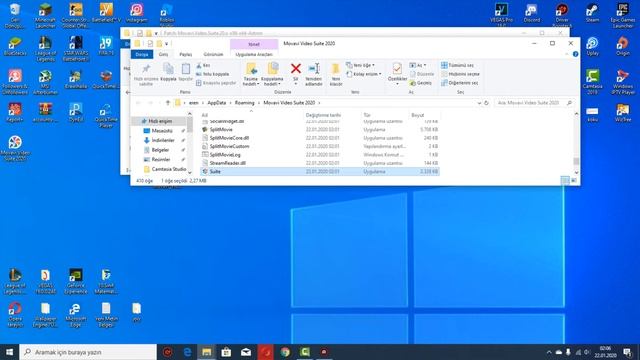Open the Dosya tab
The width and height of the screenshot is (640, 360).
(x=142, y=54)
